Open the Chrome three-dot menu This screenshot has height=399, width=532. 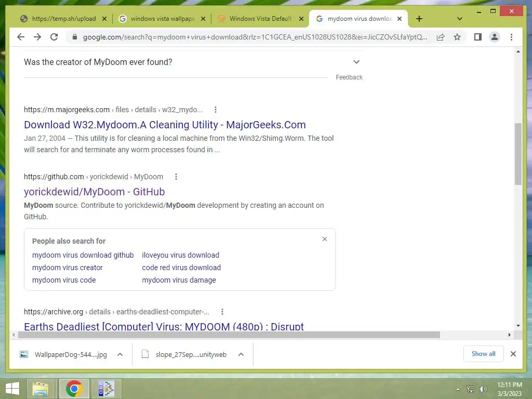pyautogui.click(x=511, y=37)
